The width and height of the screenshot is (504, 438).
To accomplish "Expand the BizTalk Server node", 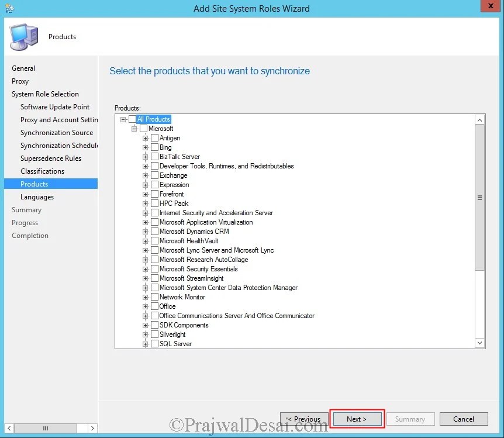I will click(x=144, y=156).
